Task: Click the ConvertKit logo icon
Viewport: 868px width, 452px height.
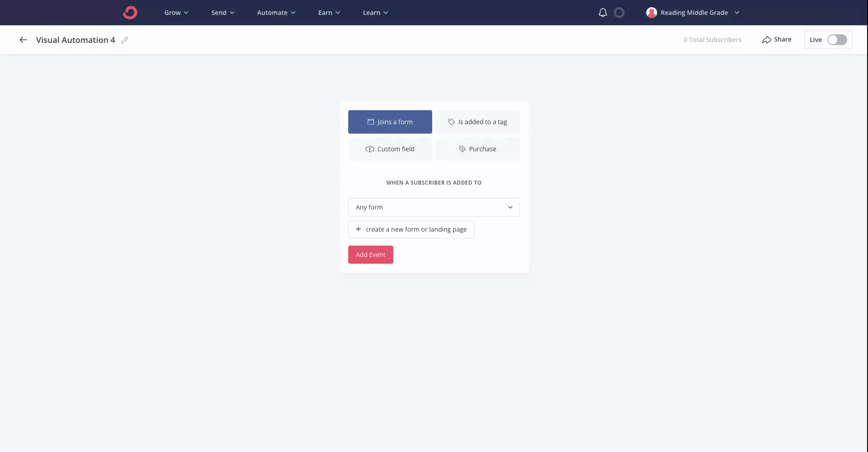Action: (130, 13)
